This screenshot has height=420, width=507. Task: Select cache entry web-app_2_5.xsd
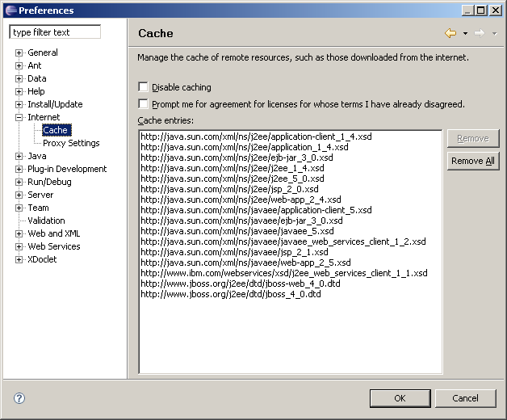(245, 262)
